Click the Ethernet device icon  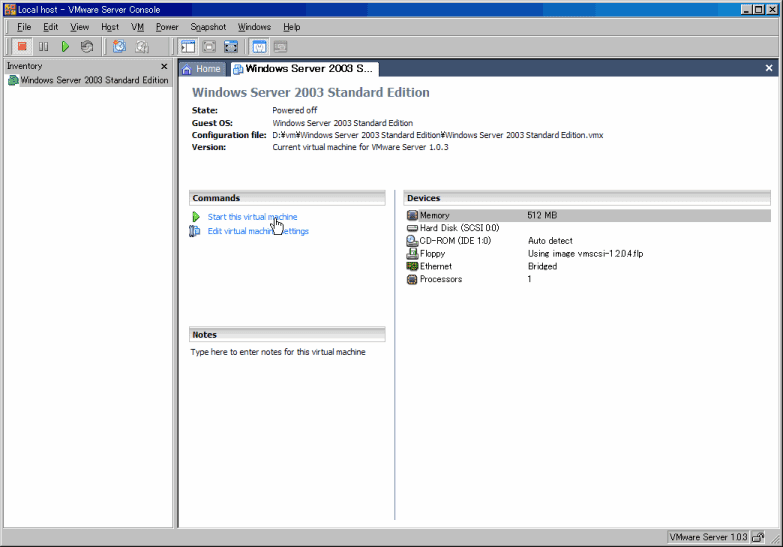point(412,266)
